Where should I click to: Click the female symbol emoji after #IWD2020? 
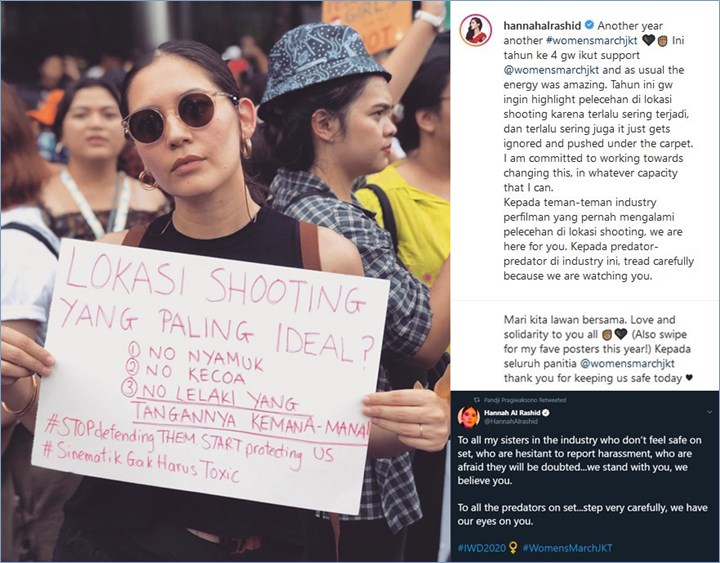513,547
